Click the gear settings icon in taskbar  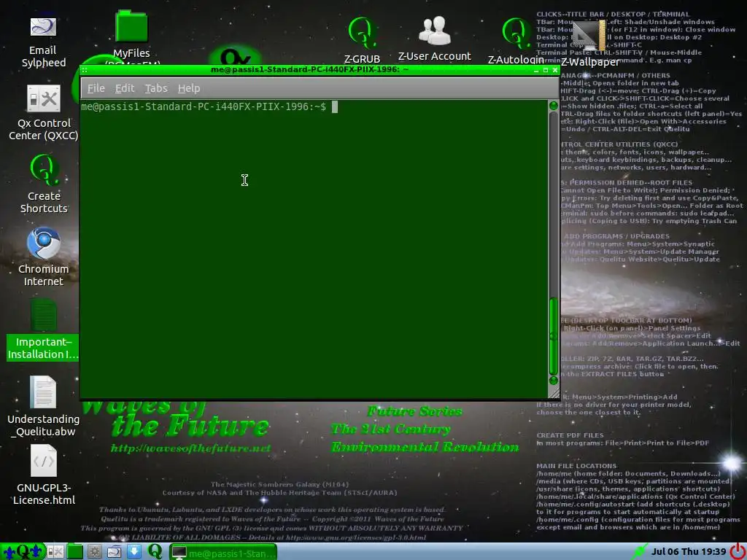[x=94, y=552]
